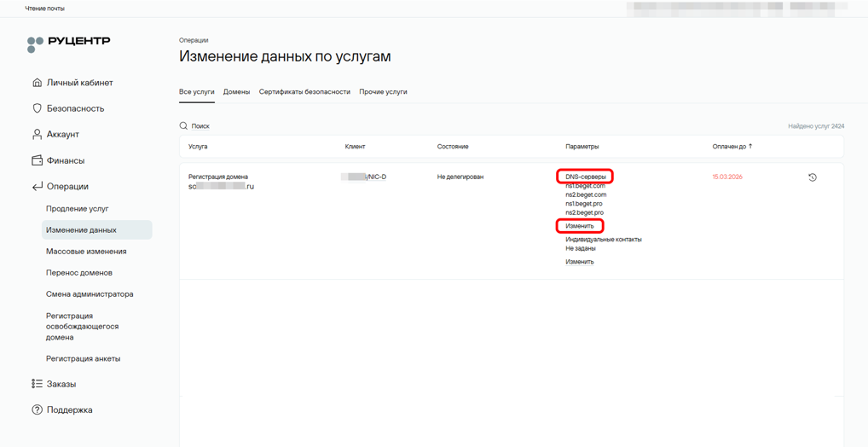Click the shield icon beside Безопасность

tap(37, 108)
